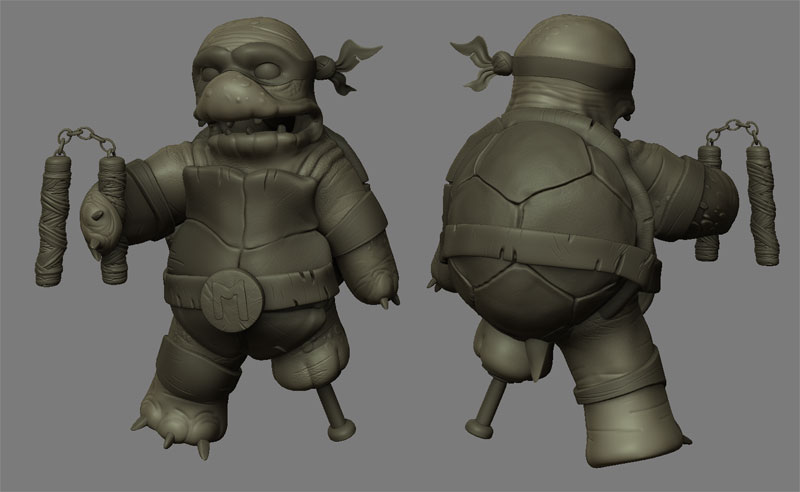
Task: Select the front-facing turtle model with open mouth
Action: [x=217, y=240]
